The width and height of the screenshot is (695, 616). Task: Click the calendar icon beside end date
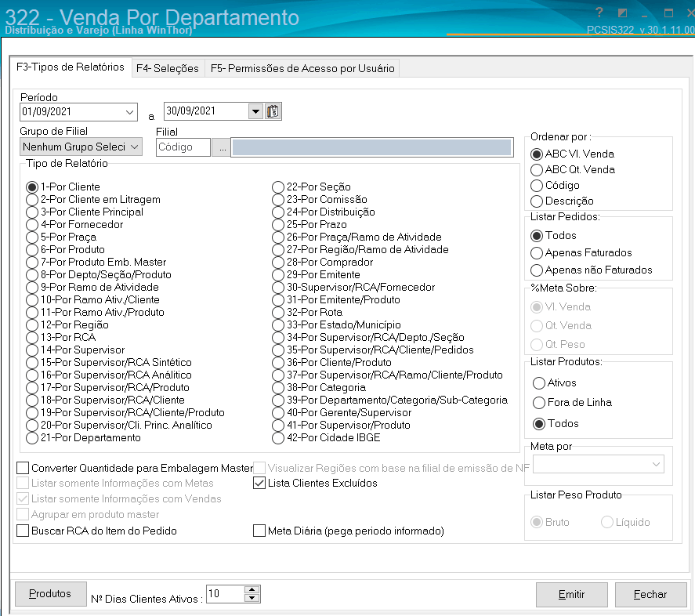click(273, 111)
